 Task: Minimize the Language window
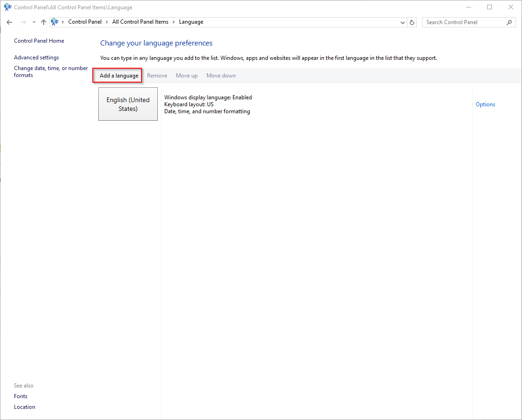469,7
